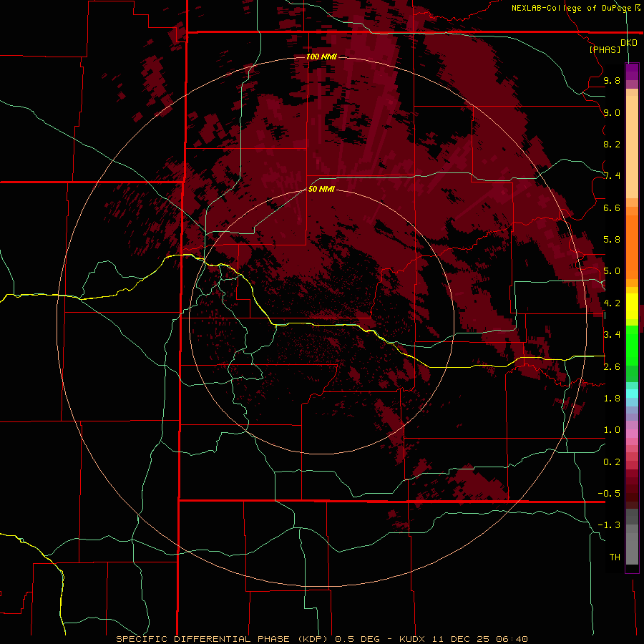Click the 7.4 legend value
The height and width of the screenshot is (644, 644).
612,176
